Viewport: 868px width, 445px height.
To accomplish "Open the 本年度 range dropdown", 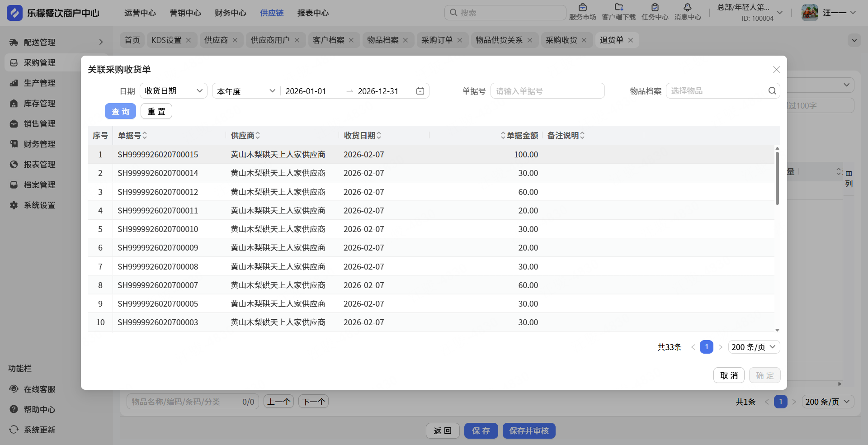I will [x=246, y=91].
